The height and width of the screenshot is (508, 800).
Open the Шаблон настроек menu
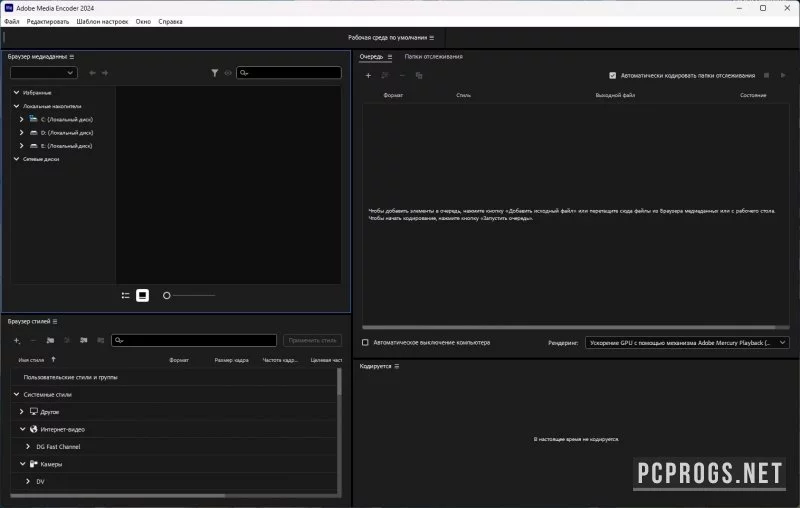pyautogui.click(x=102, y=21)
